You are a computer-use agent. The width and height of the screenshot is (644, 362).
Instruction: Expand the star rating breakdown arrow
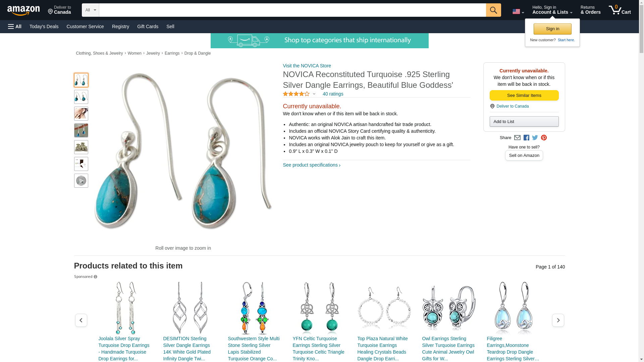[x=314, y=94]
